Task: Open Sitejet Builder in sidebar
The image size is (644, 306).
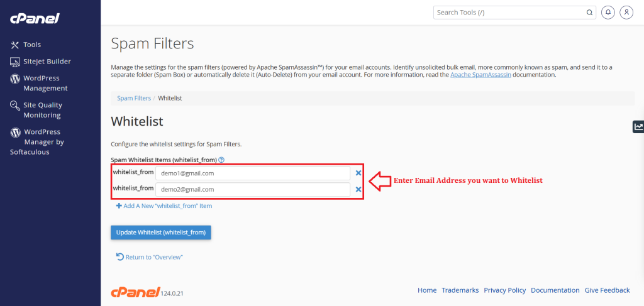Action: (40, 62)
